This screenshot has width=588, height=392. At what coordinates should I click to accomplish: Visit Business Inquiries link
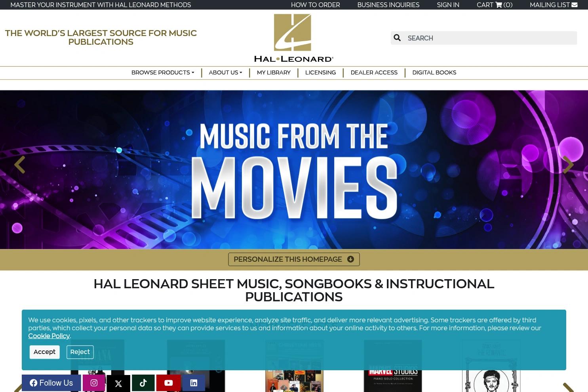(388, 5)
